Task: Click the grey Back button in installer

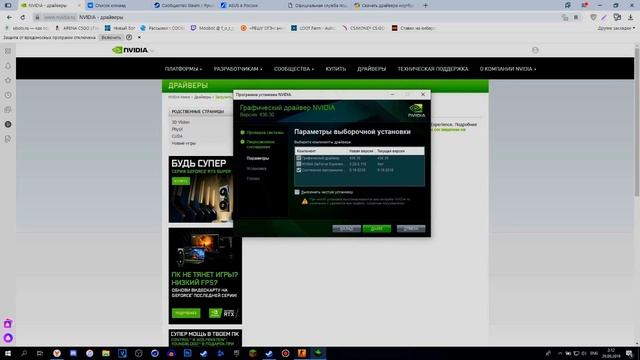Action: [346, 229]
